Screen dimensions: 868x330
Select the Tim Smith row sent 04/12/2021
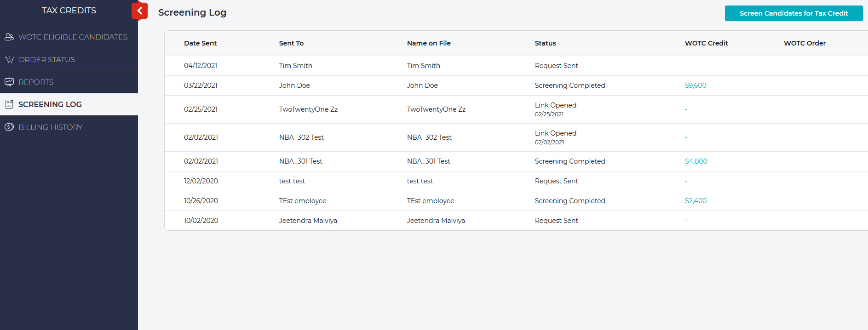pos(295,66)
